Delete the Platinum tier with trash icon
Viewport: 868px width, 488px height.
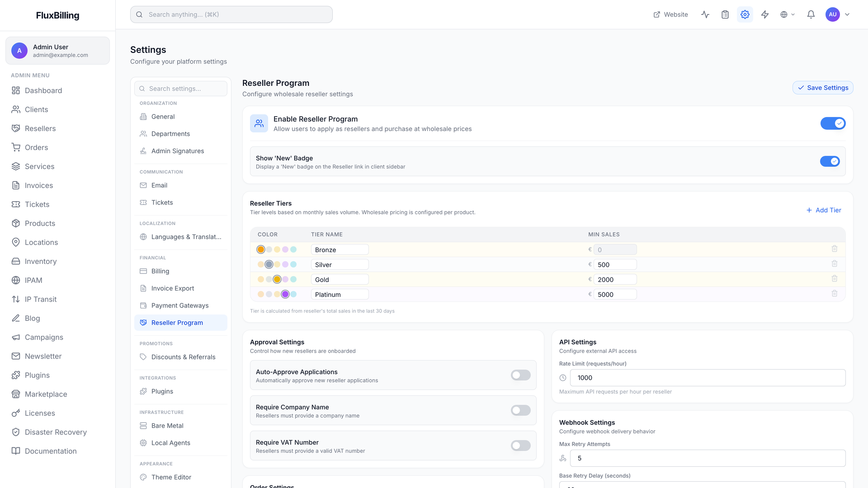coord(835,294)
